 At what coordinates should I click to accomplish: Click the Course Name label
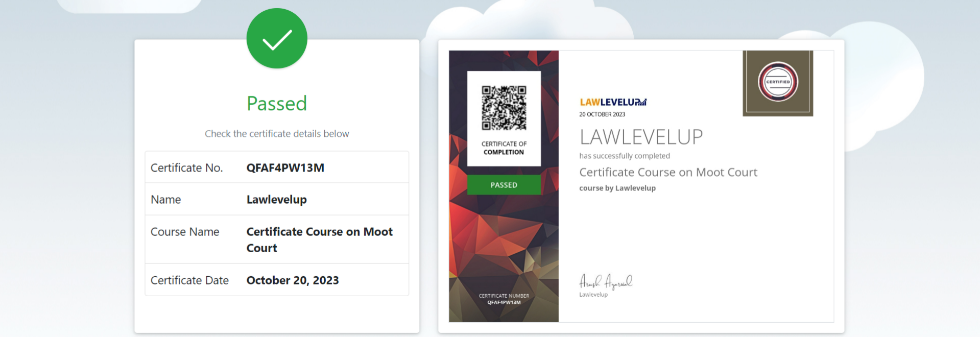185,232
